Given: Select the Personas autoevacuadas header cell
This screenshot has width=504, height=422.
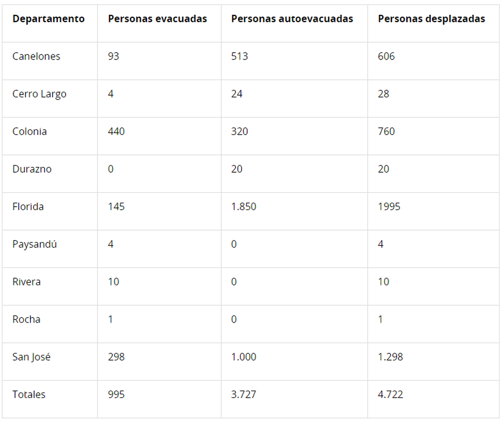Looking at the screenshot, I should (x=292, y=19).
